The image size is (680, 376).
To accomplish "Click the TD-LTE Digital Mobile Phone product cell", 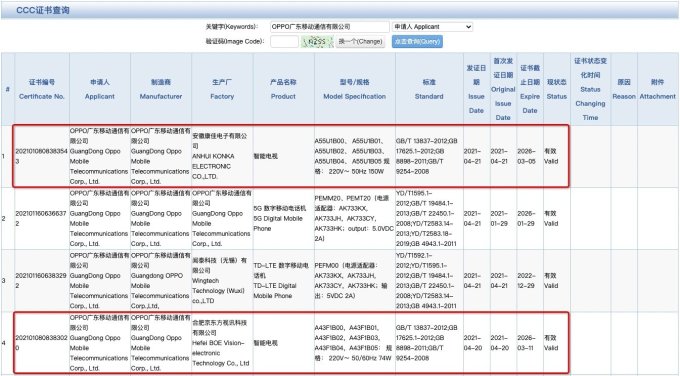I will tap(283, 281).
